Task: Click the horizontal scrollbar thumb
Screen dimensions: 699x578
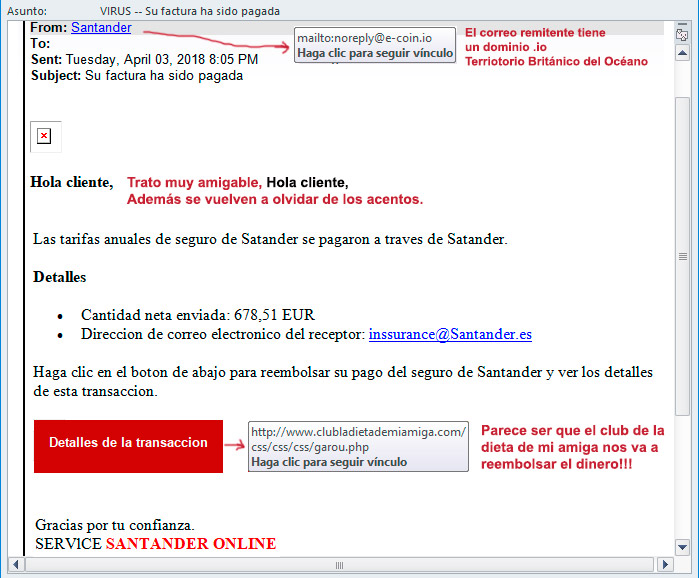Action: tap(339, 565)
